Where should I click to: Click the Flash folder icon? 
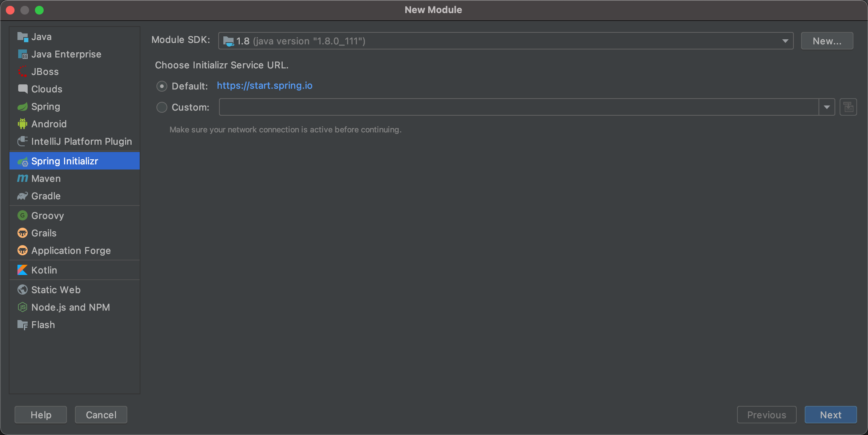click(x=23, y=325)
